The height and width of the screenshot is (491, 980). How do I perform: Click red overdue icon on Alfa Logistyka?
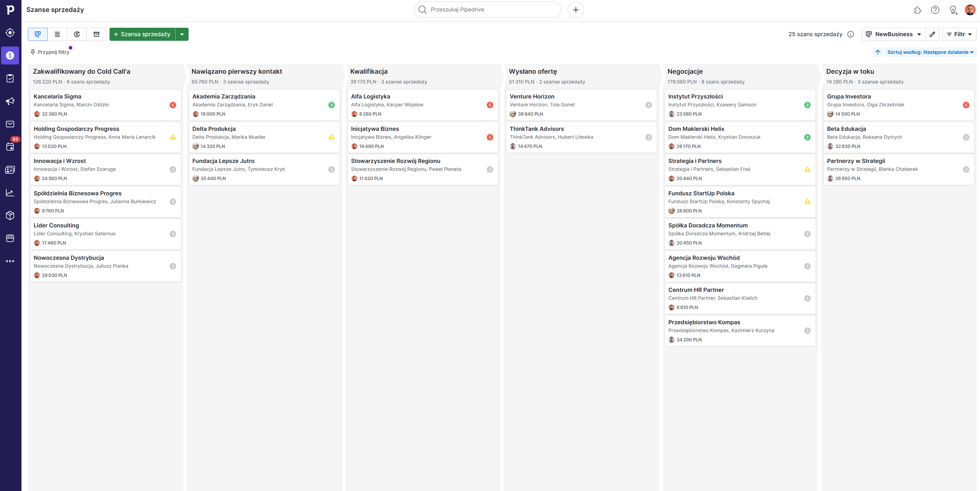pyautogui.click(x=490, y=105)
